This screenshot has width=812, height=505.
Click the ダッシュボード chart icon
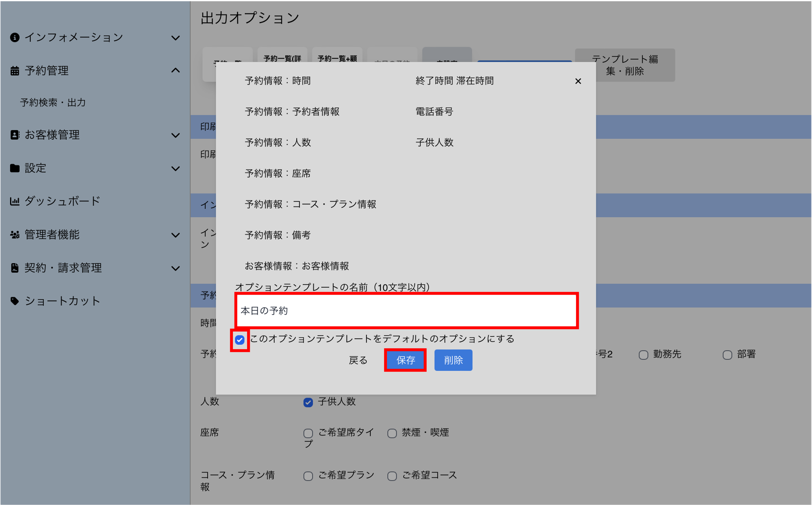point(15,201)
